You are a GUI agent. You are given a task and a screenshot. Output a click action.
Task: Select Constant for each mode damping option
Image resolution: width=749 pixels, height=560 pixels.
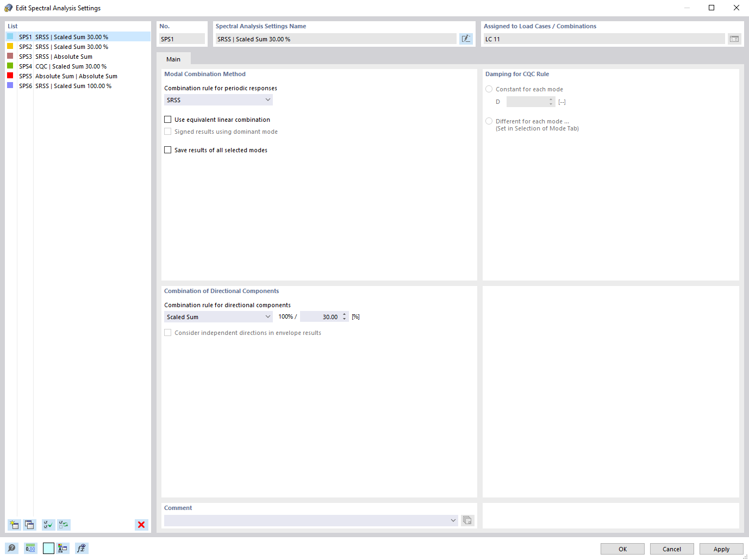click(489, 89)
